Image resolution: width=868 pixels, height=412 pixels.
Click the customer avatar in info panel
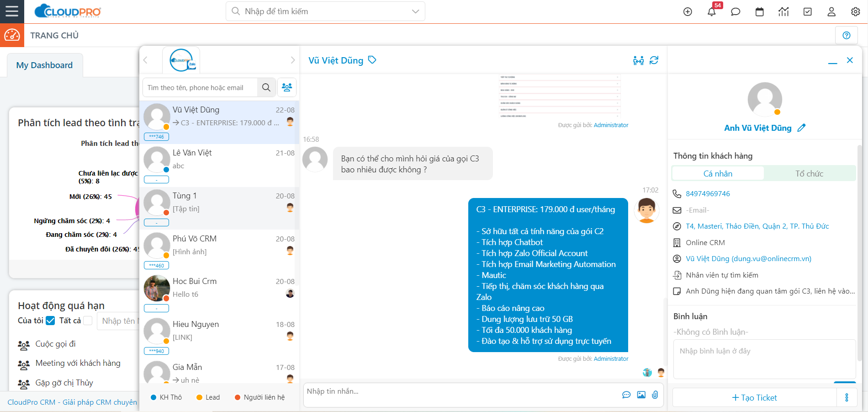tap(765, 100)
